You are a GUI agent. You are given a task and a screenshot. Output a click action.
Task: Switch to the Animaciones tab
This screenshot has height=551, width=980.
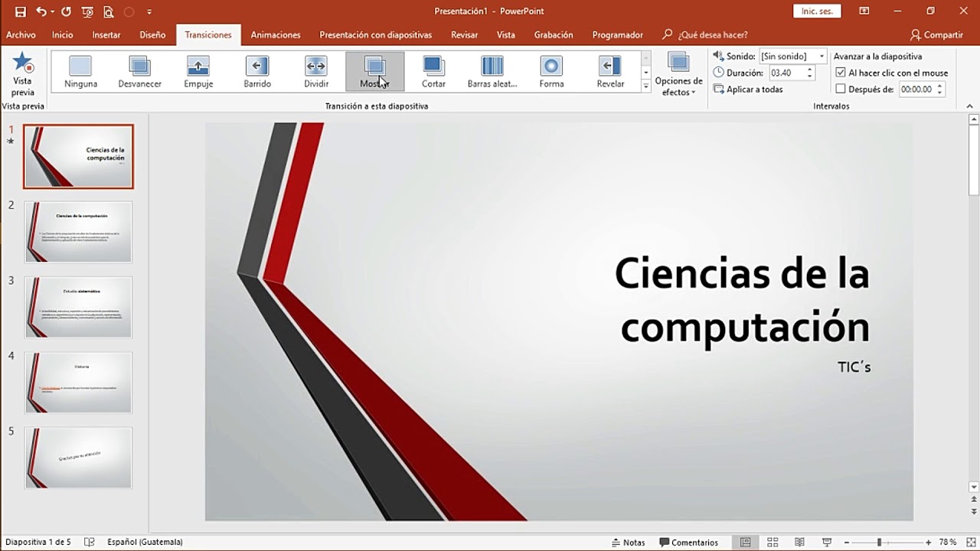coord(276,34)
